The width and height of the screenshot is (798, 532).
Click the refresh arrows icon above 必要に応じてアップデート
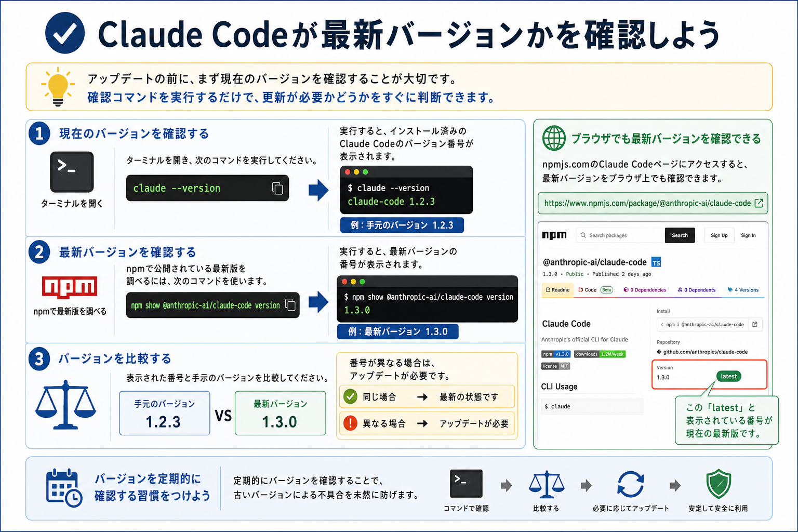click(631, 484)
